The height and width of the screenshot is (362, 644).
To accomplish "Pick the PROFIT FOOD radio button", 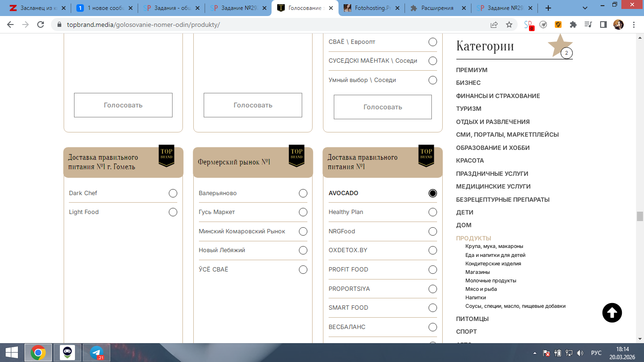I will pyautogui.click(x=433, y=270).
